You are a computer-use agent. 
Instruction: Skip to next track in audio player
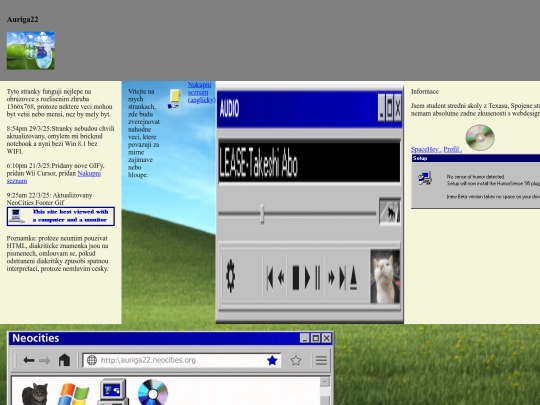pos(342,277)
